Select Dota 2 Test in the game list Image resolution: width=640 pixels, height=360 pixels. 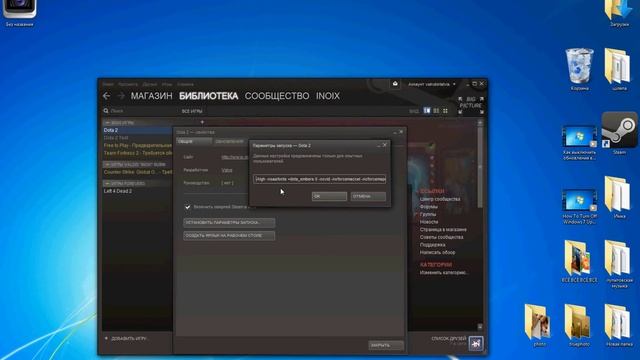click(137, 138)
